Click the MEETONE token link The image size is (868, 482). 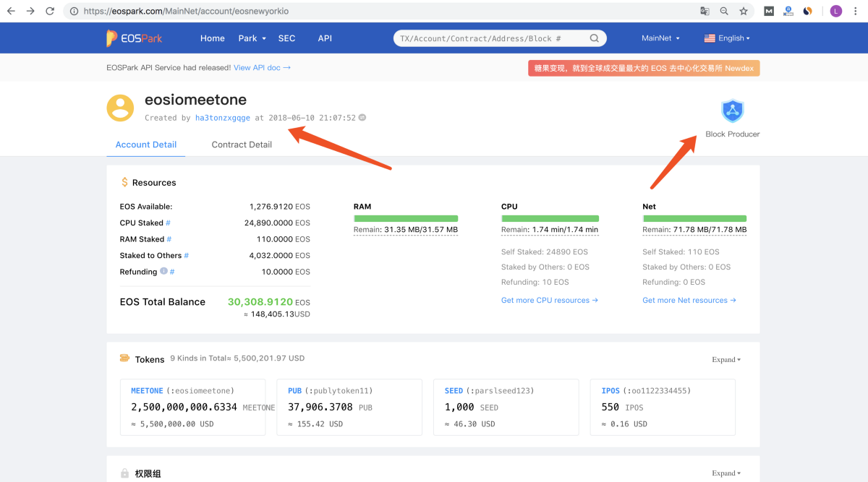[x=147, y=391]
